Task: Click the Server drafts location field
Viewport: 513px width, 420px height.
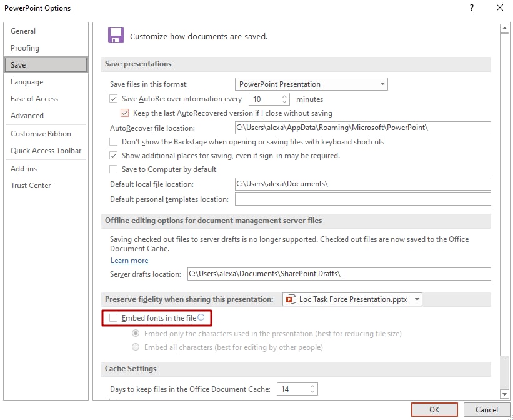Action: pyautogui.click(x=339, y=274)
